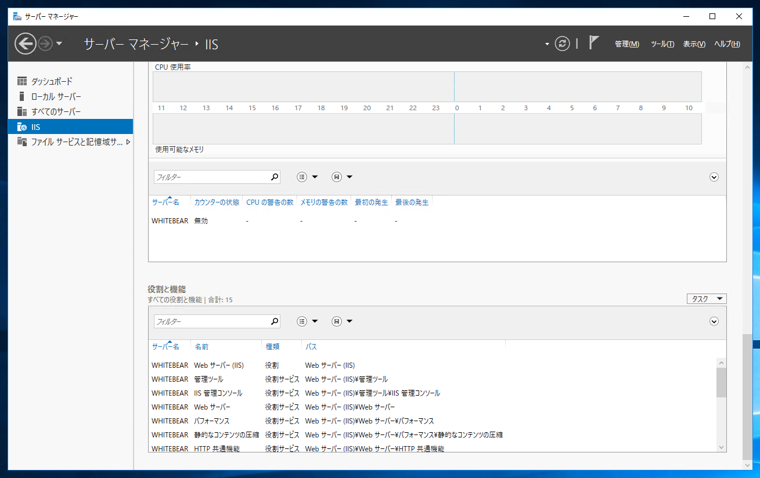Image resolution: width=760 pixels, height=478 pixels.
Task: Expand the performance panel chevron button
Action: [x=714, y=177]
